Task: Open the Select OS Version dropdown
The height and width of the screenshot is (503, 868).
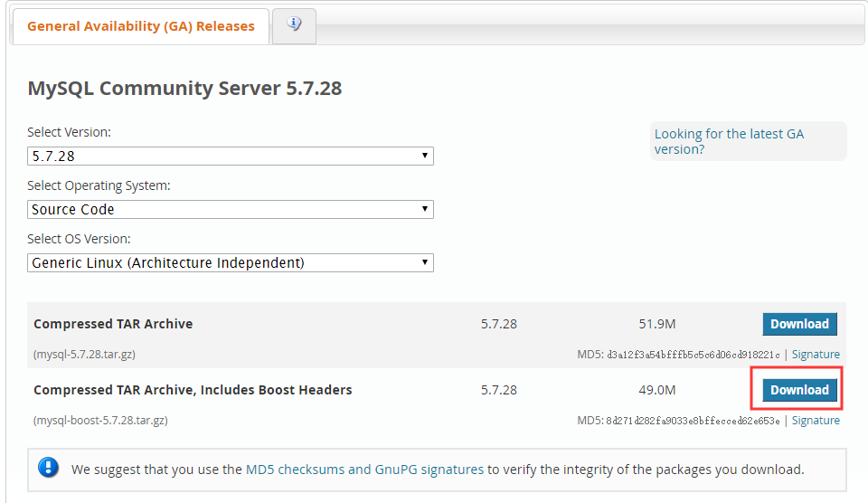Action: tap(231, 262)
